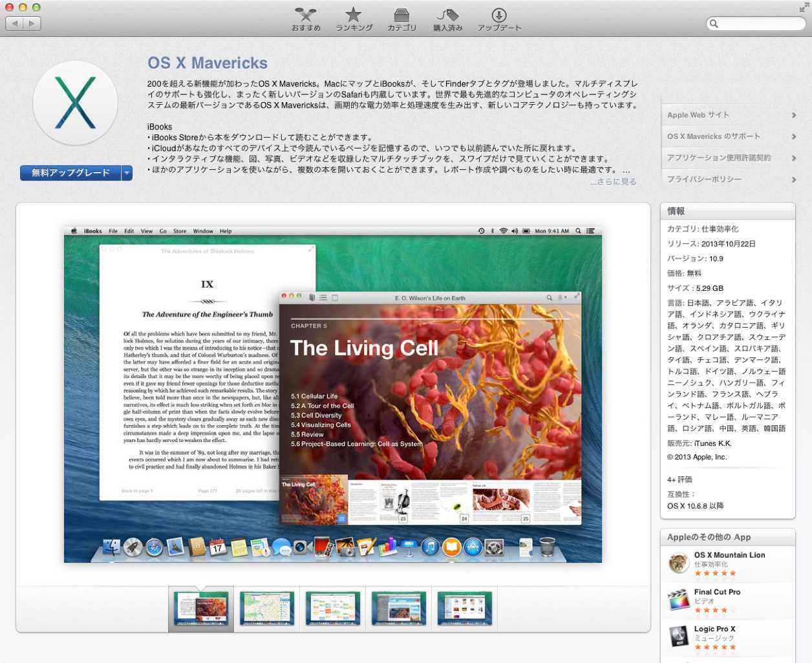The width and height of the screenshot is (812, 663).
Task: Open アプリケーション使用許諾契約 link
Action: click(x=719, y=158)
